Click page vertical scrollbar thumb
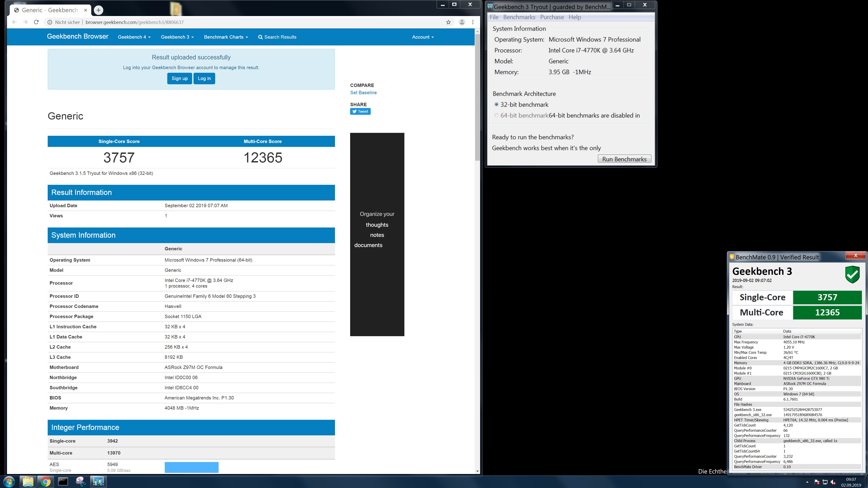This screenshot has height=488, width=868. point(477,97)
